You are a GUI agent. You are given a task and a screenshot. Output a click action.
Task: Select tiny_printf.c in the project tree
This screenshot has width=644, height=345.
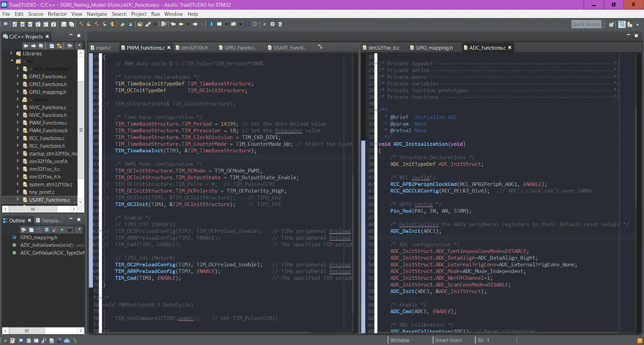[x=41, y=192]
